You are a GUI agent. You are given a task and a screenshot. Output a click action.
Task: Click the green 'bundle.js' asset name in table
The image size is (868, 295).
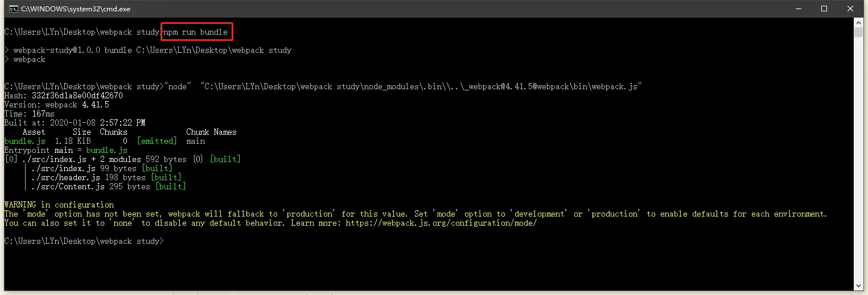24,141
